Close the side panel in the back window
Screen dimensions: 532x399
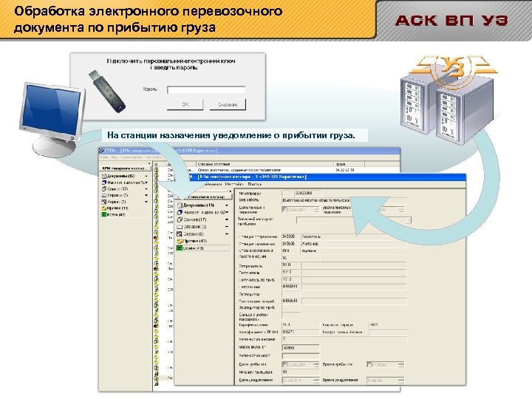tap(149, 163)
